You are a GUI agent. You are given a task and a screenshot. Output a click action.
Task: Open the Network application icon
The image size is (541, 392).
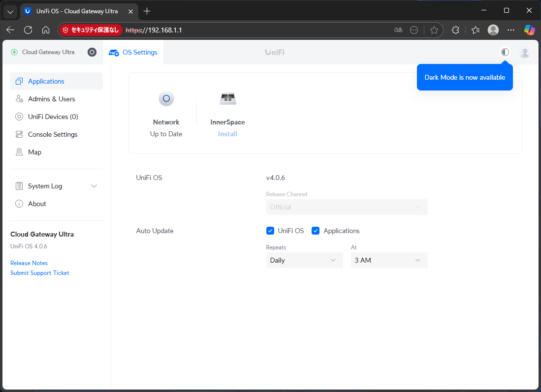point(166,99)
